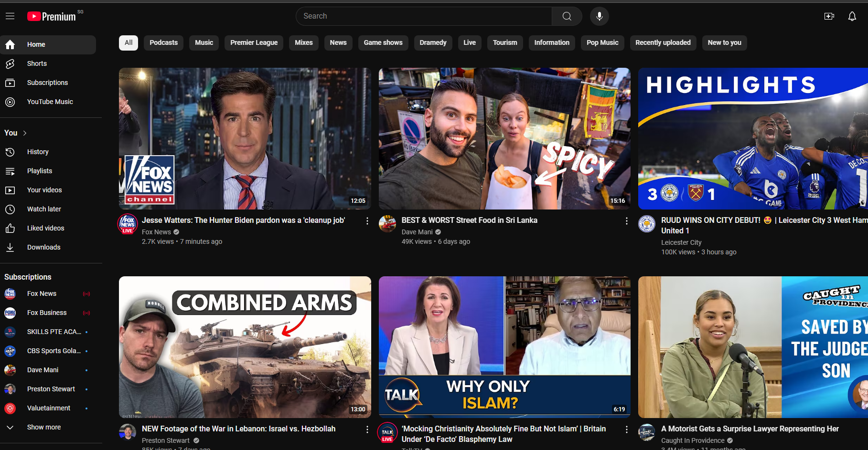This screenshot has width=868, height=450.
Task: Open NEW Footage of War in Lebanon title
Action: (239, 429)
